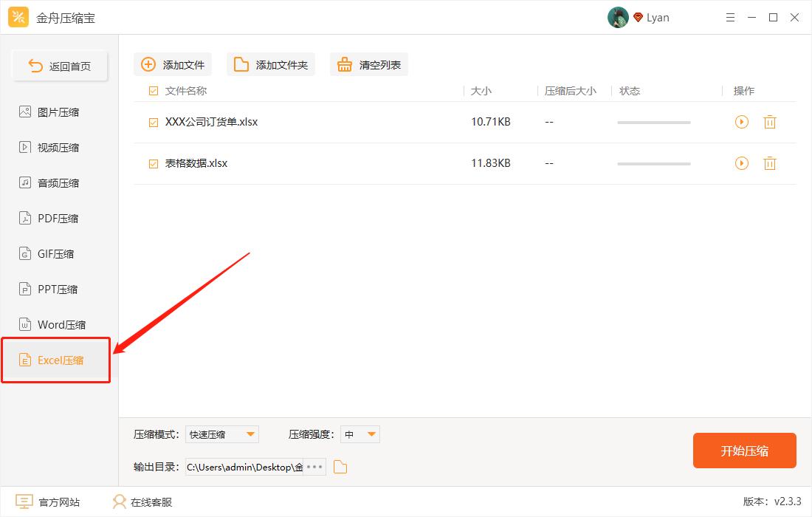
Task: Click the 开始压缩 button
Action: pos(744,450)
